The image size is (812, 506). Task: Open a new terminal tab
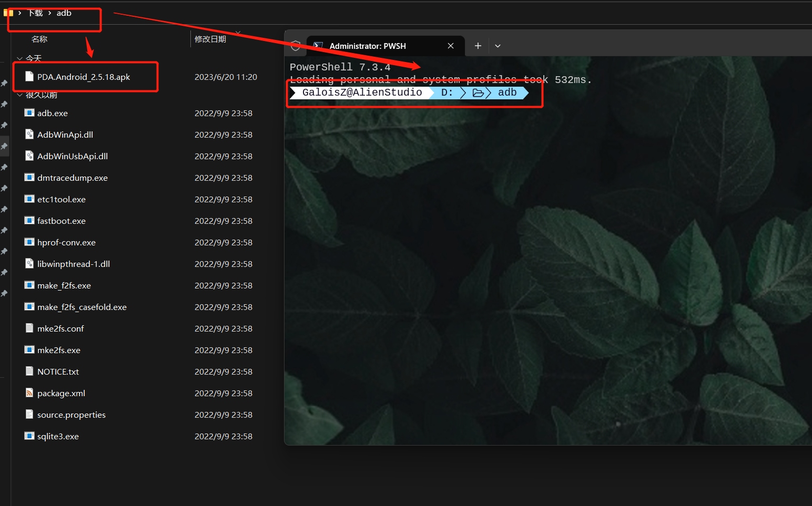point(478,46)
